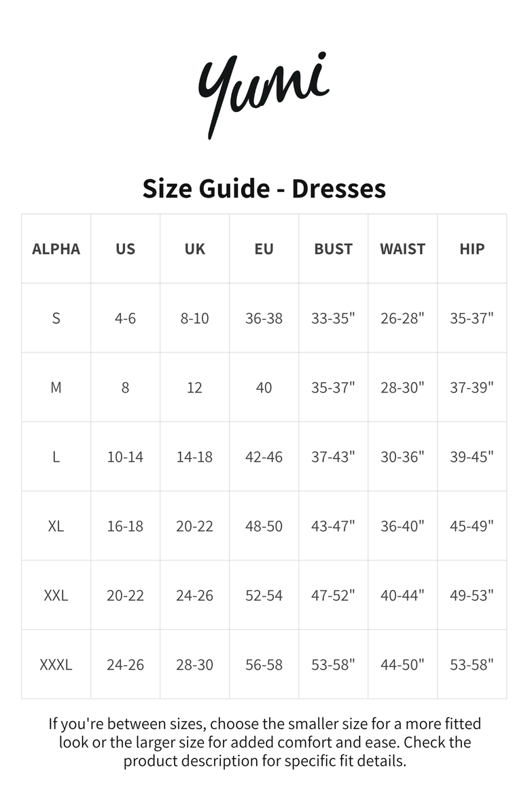
Task: Select the XXXL size row label
Action: point(56,665)
